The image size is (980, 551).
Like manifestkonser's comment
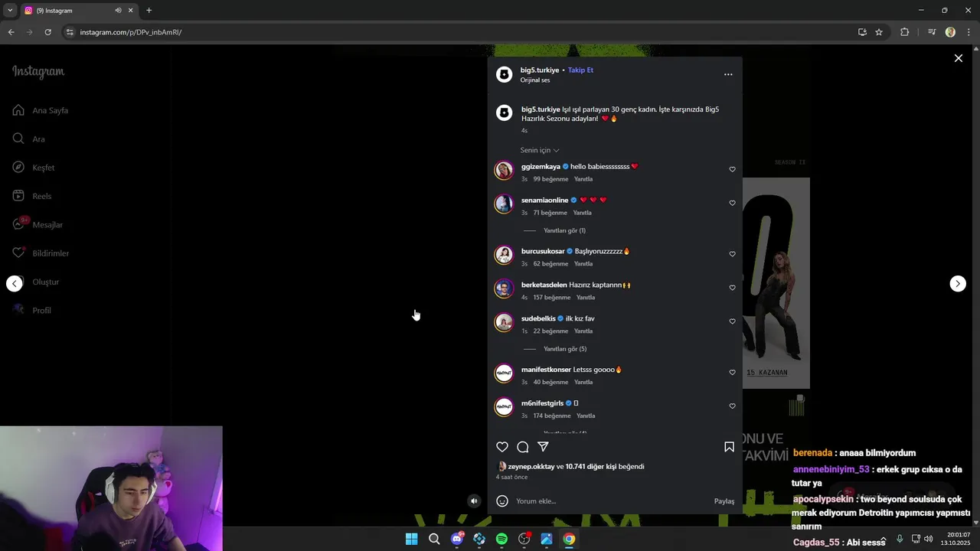click(x=732, y=373)
